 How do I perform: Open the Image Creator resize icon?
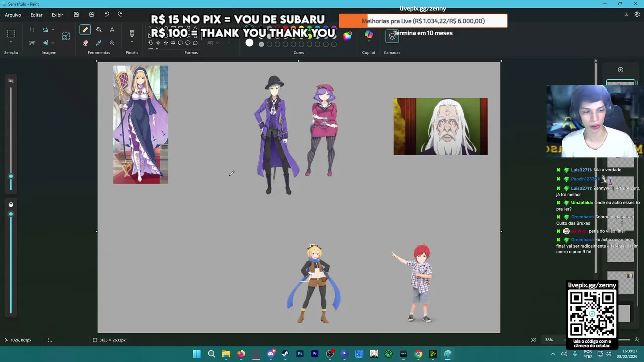coord(66,36)
